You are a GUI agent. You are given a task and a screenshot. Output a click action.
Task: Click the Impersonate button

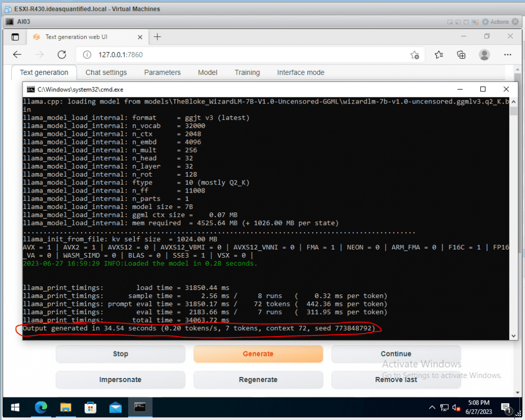tap(120, 380)
